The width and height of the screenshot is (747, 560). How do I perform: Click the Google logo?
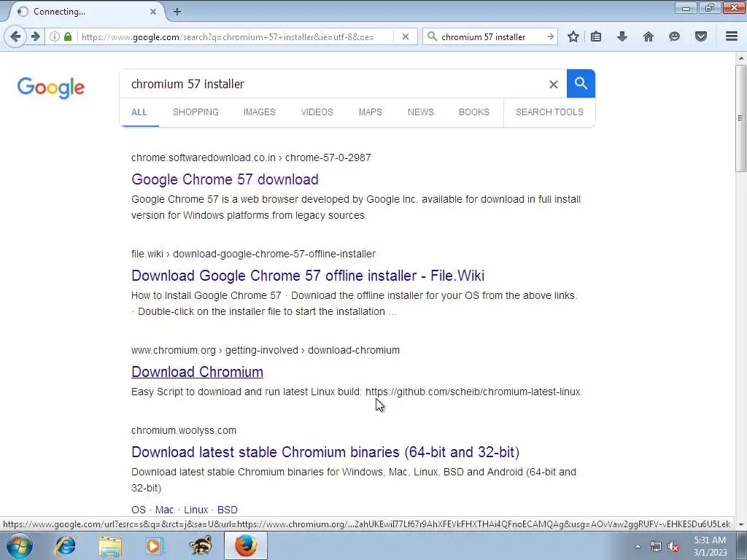(x=51, y=87)
